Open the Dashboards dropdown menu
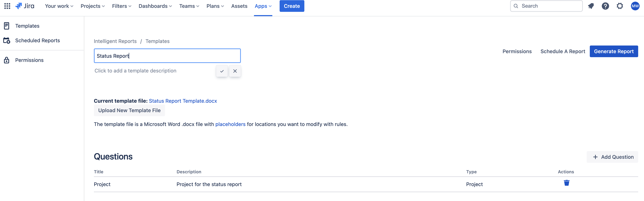 pyautogui.click(x=155, y=6)
